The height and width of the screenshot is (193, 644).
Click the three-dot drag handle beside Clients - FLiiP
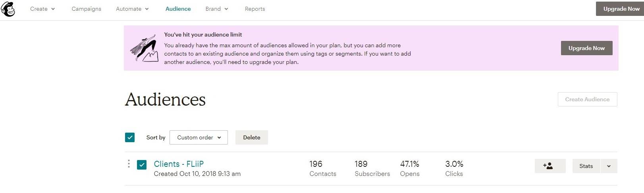point(129,164)
